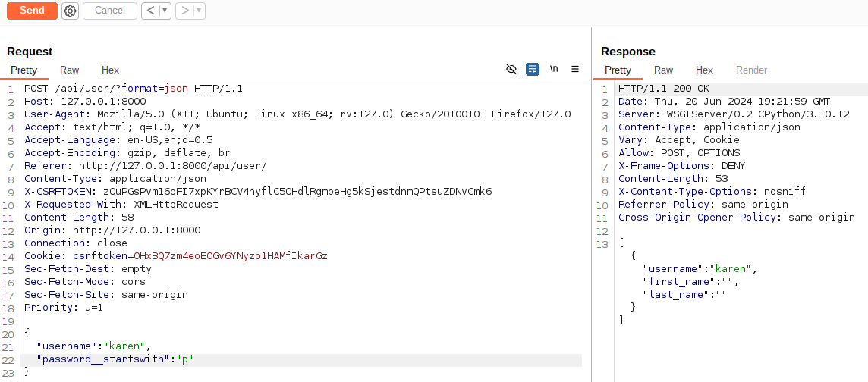Select the Response Pretty tab
Viewport: 868px width, 382px height.
coord(618,70)
